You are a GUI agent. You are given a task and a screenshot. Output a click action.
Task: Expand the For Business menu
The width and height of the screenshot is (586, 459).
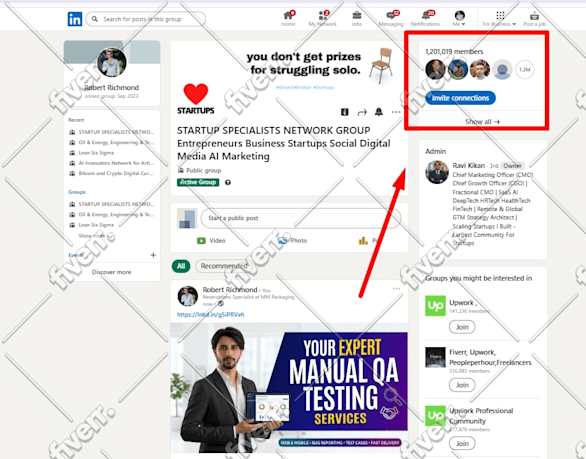[x=499, y=18]
